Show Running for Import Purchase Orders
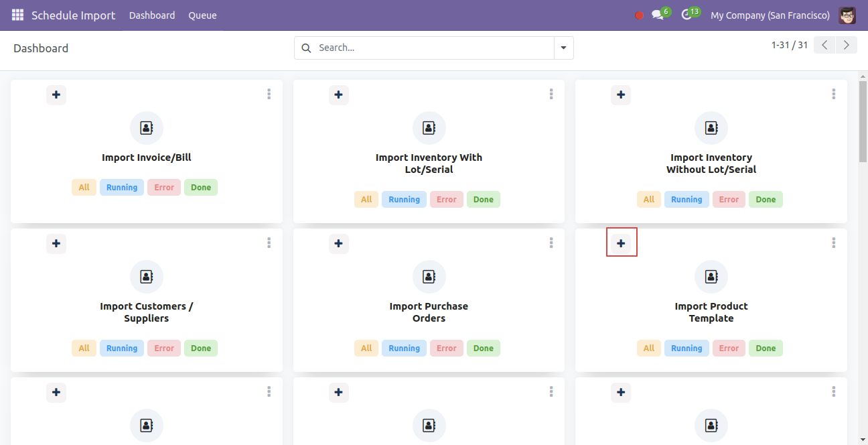 tap(405, 348)
